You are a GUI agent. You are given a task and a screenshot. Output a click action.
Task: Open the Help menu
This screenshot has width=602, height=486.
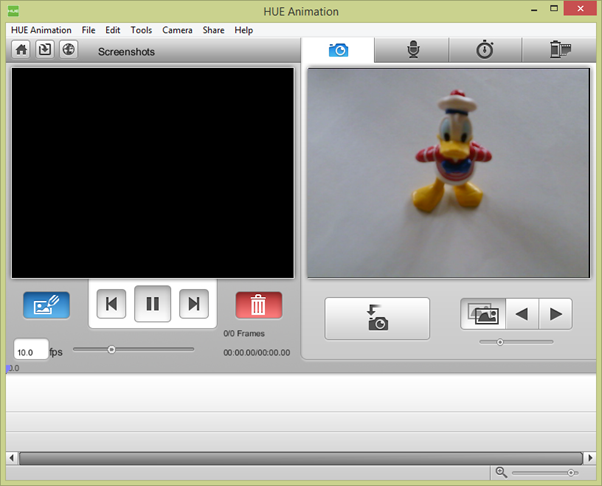pos(244,30)
